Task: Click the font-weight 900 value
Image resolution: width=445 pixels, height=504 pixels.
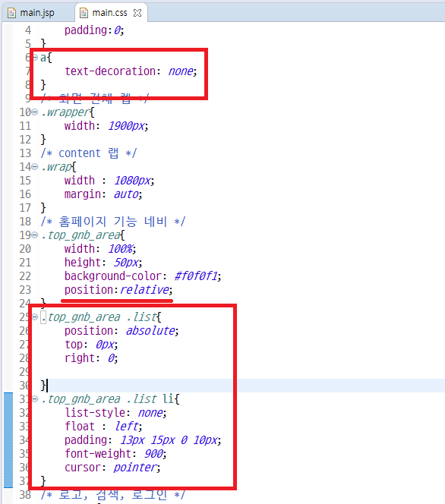Action: point(154,454)
